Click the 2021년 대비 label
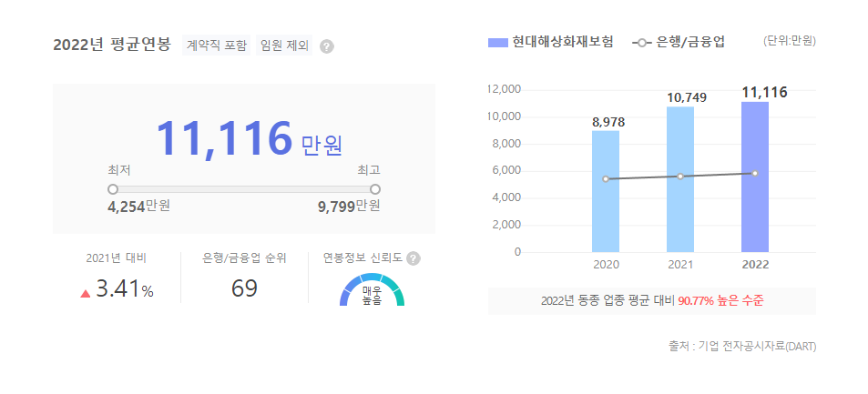The height and width of the screenshot is (394, 868). (117, 258)
